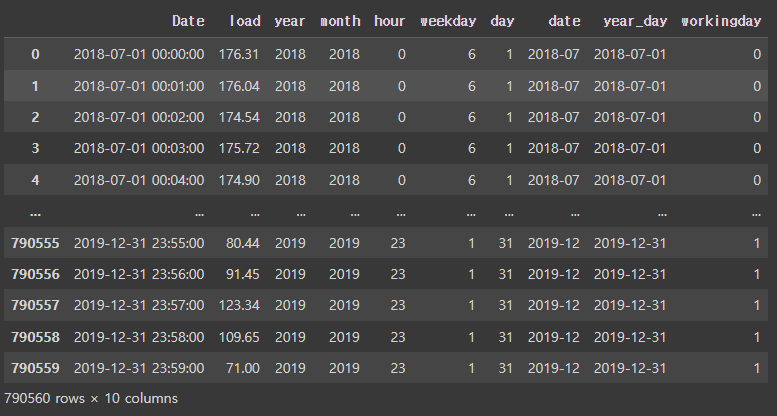Viewport: 777px width, 416px height.
Task: Click the load value 91.45
Action: click(242, 274)
